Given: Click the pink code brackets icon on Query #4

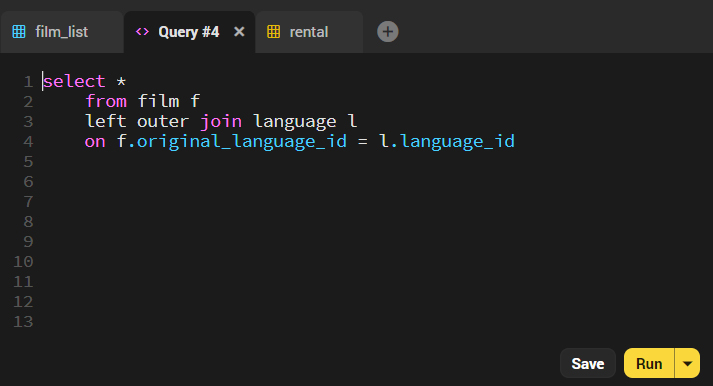Looking at the screenshot, I should pos(142,32).
